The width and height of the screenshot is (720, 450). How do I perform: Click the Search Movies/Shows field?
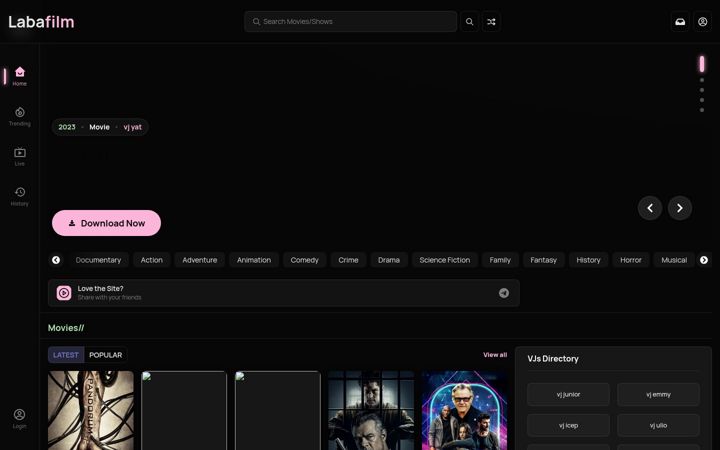pyautogui.click(x=351, y=22)
